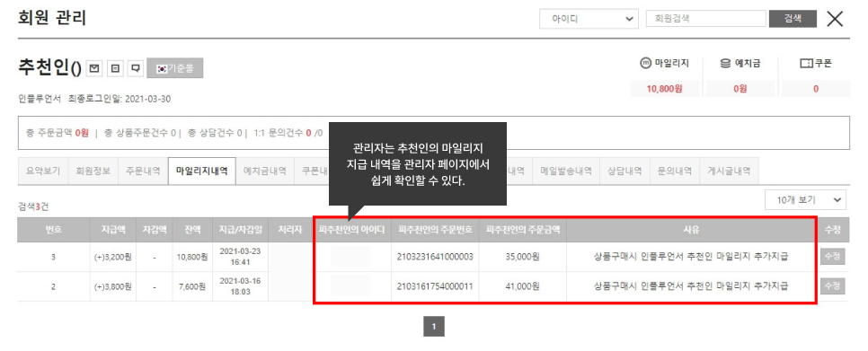
Task: Click the 피추천인의 아이디 column header
Action: (x=351, y=230)
